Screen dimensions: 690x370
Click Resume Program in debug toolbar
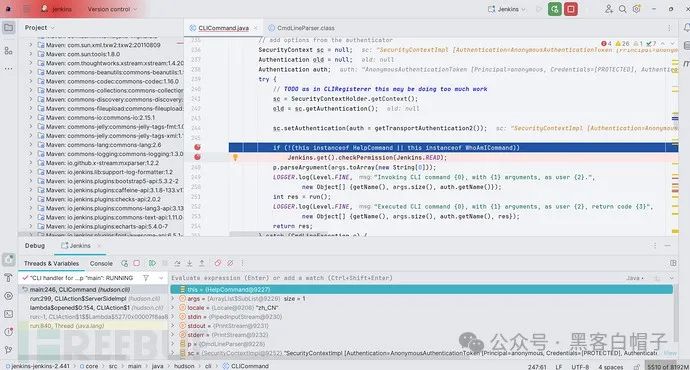pos(152,263)
